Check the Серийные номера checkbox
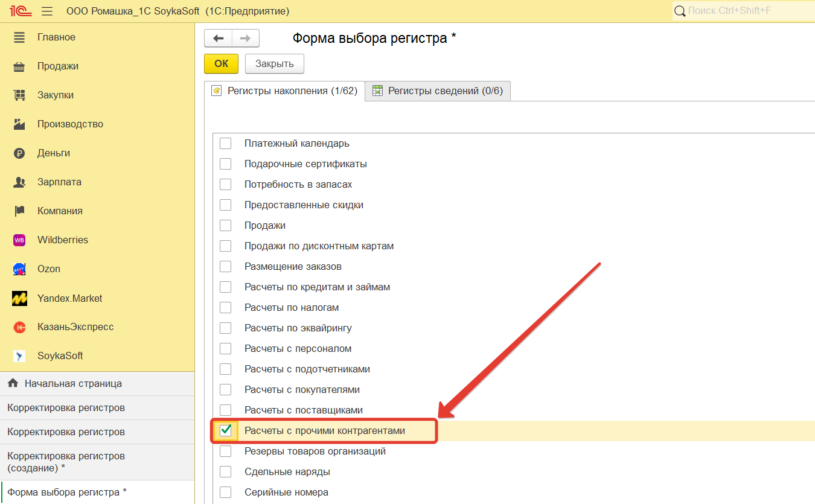Screen dimensions: 815x504 225,493
